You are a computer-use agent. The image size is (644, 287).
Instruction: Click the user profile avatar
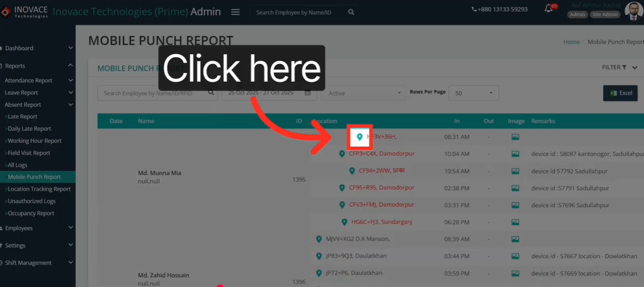[x=633, y=11]
